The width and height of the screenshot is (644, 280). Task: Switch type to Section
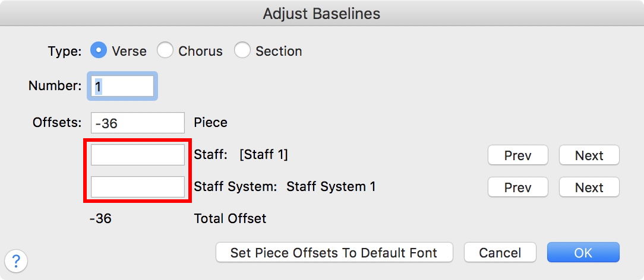[242, 50]
